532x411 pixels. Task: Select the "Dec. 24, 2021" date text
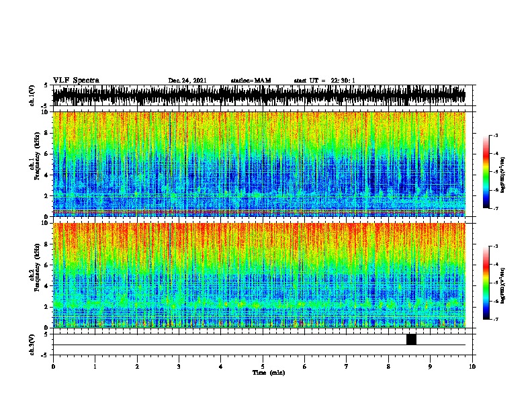click(x=187, y=81)
